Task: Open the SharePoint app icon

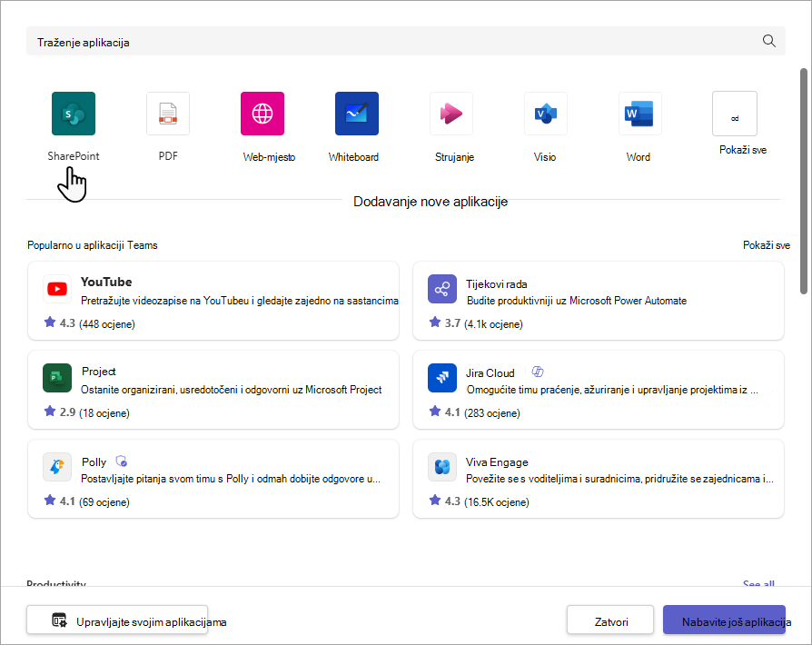Action: pos(74,114)
